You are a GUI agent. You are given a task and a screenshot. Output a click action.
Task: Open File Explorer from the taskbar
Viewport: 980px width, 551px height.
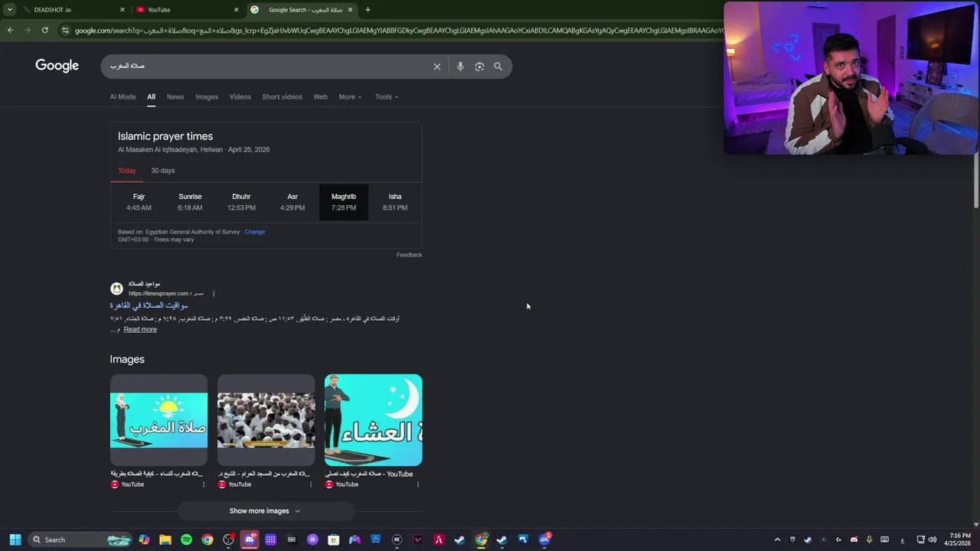coord(165,540)
